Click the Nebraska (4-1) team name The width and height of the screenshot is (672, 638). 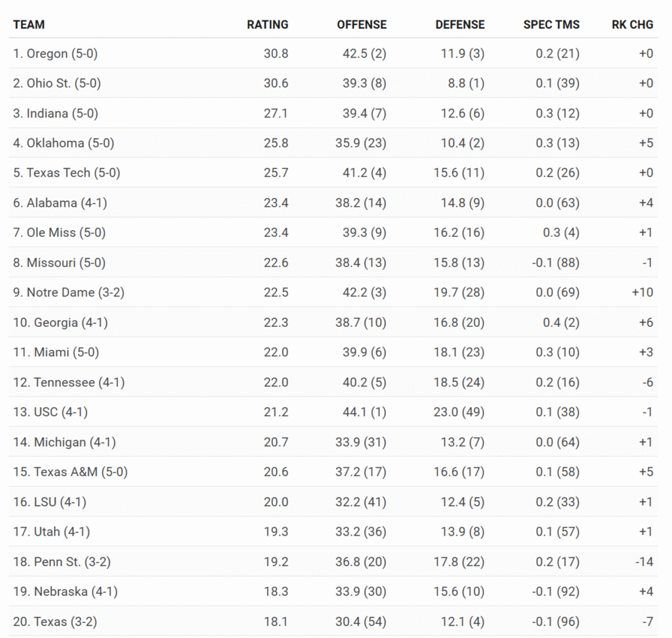pyautogui.click(x=65, y=592)
